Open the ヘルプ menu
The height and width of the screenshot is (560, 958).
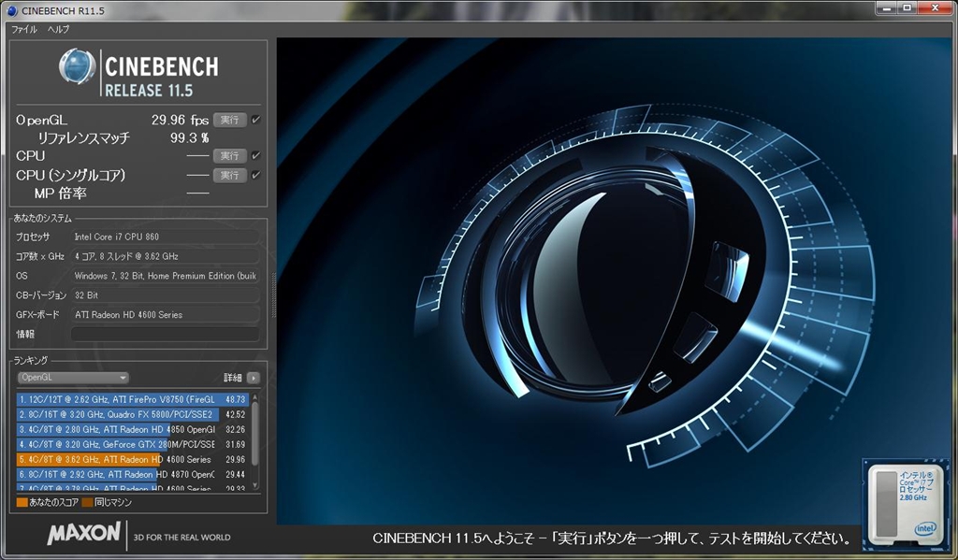point(58,29)
